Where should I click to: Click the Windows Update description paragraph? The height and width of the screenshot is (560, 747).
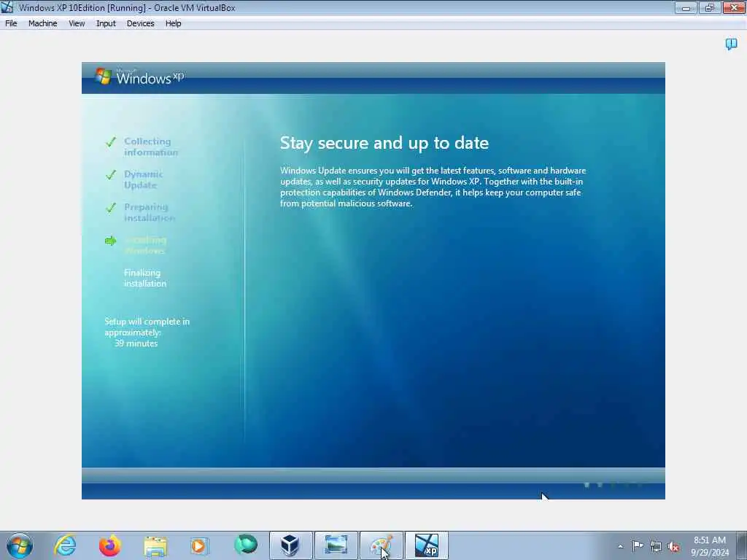(x=433, y=187)
